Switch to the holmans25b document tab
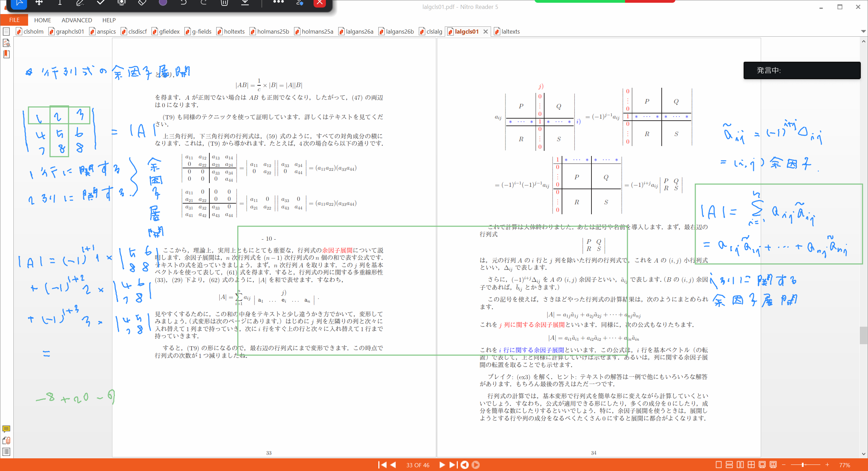Viewport: 868px width, 471px height. pos(270,32)
